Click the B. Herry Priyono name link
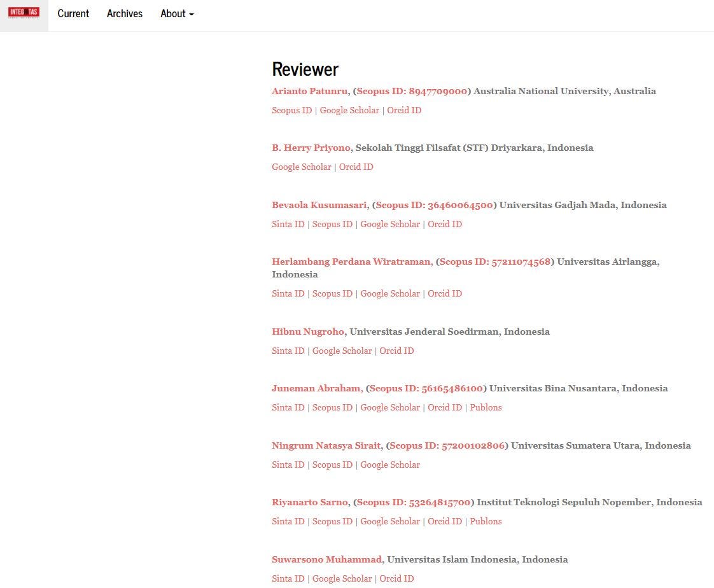Viewport: 714px width, 588px height. [x=311, y=148]
